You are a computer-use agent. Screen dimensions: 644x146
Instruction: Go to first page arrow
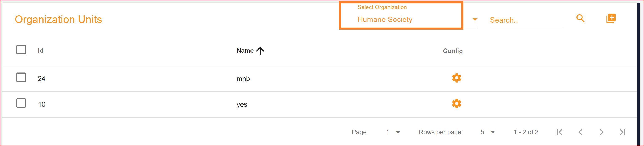coord(559,132)
